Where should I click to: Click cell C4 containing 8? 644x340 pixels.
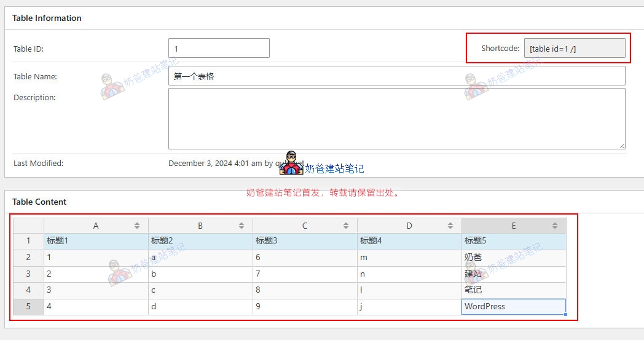(305, 290)
